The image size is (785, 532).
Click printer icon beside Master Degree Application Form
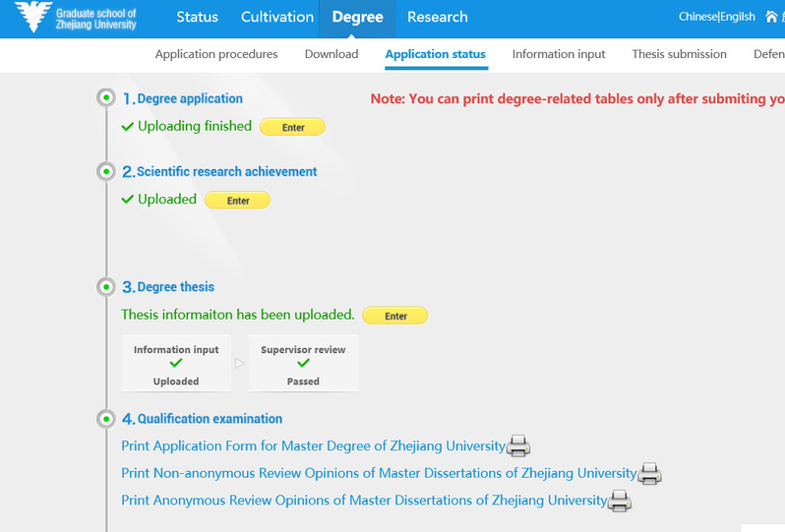[518, 445]
